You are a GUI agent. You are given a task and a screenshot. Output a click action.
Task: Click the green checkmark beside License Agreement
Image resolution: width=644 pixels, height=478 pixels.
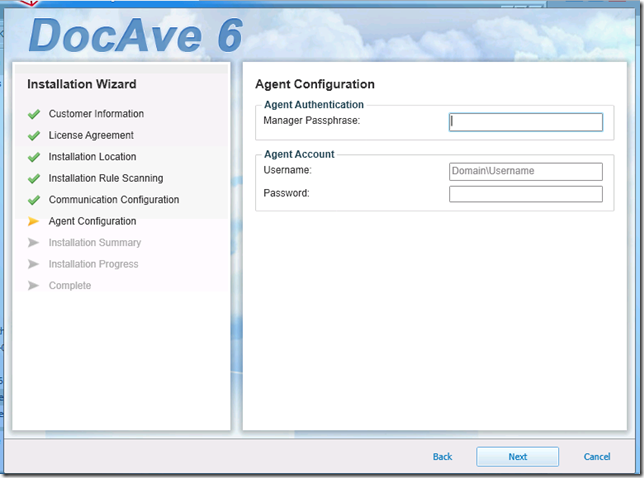pos(34,135)
